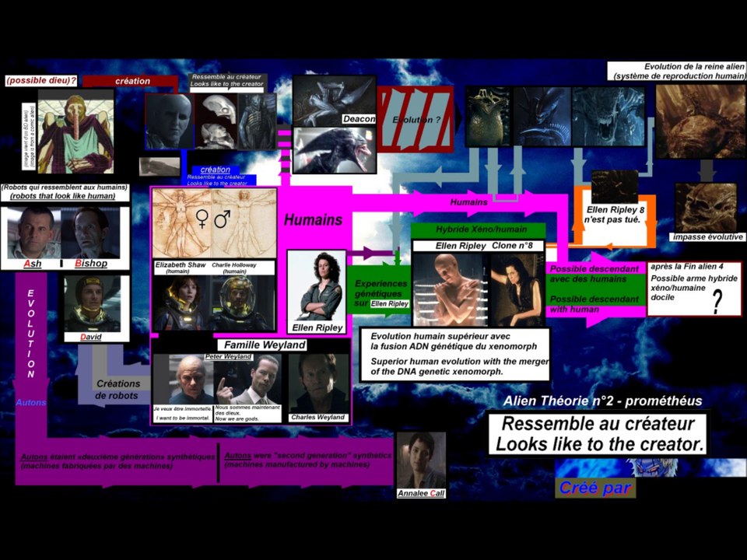Click the blue 'création' label
The height and width of the screenshot is (560, 747).
click(215, 170)
